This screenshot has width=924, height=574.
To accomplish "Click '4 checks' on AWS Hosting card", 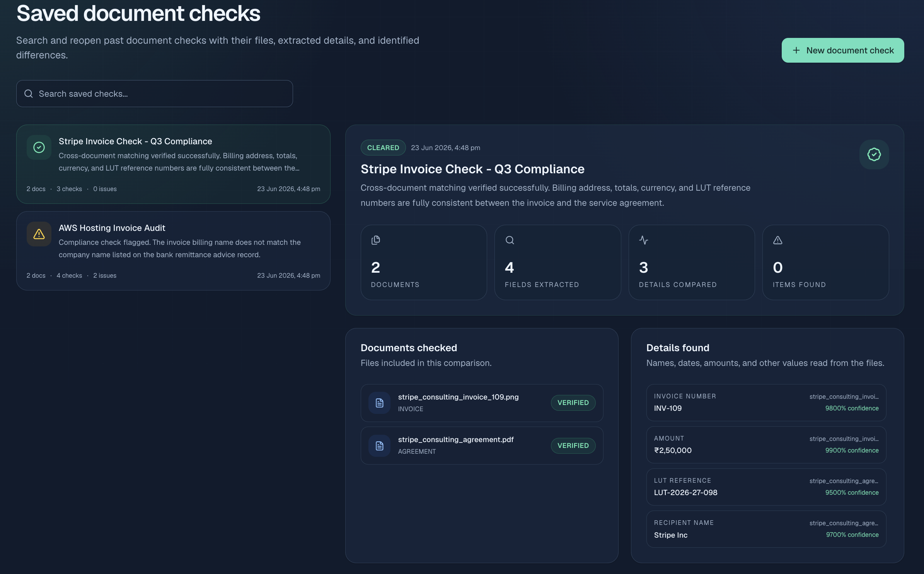I will [x=69, y=275].
